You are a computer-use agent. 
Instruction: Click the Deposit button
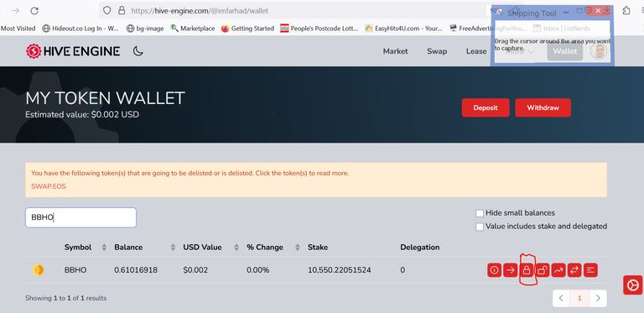click(486, 107)
